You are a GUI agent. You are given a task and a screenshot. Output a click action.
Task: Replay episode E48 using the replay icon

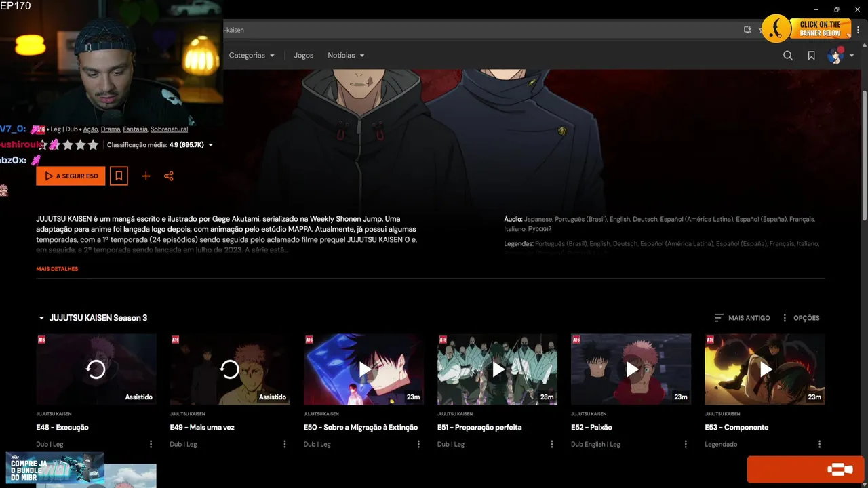click(x=96, y=369)
